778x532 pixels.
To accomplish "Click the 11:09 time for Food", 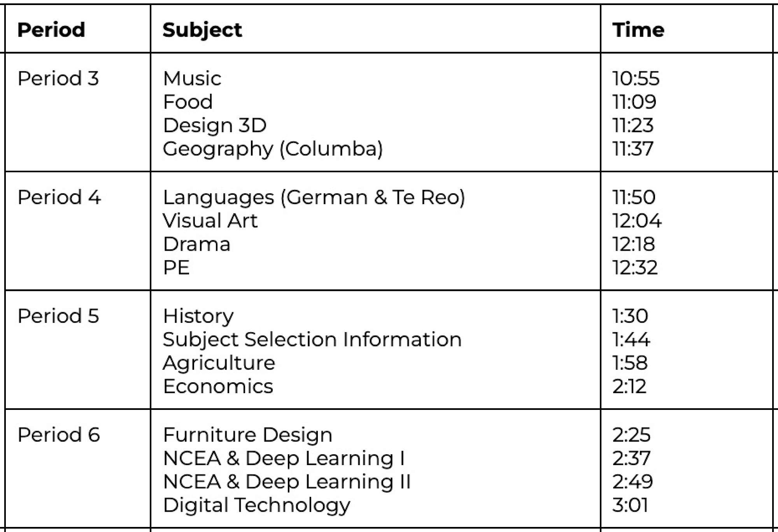I will [634, 102].
